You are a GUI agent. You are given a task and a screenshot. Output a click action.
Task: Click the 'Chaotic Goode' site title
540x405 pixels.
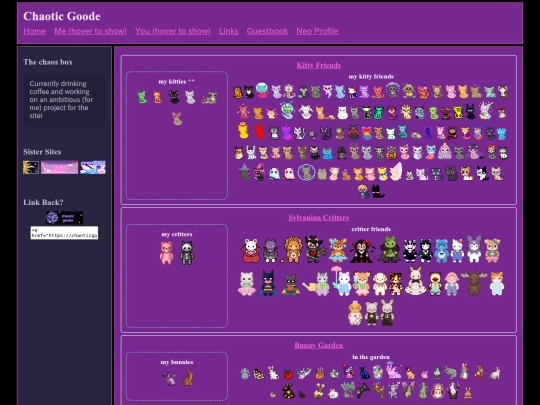pyautogui.click(x=62, y=16)
